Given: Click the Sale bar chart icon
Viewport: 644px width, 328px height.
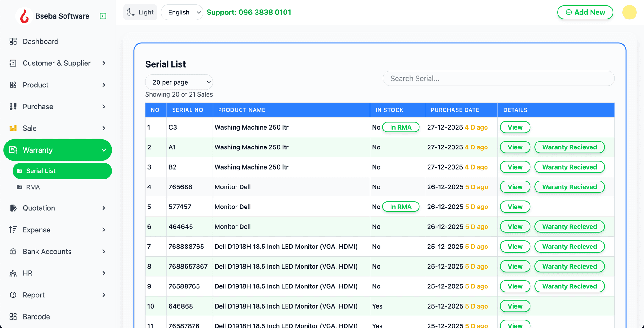Looking at the screenshot, I should 13,128.
